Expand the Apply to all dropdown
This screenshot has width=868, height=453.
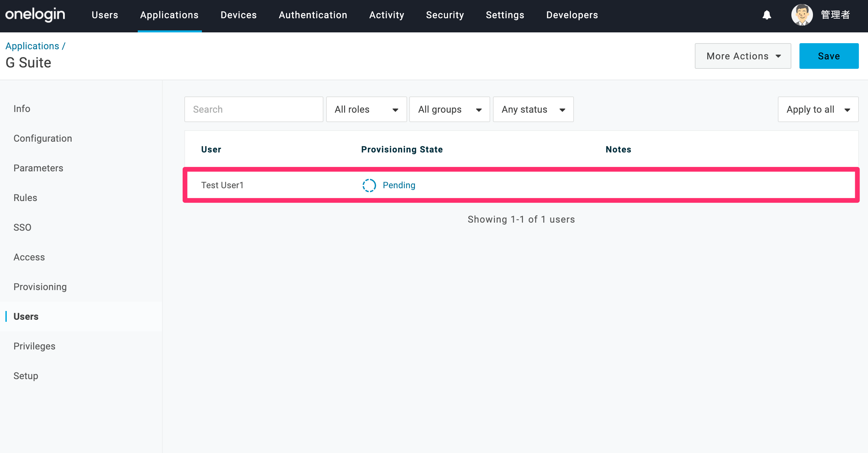coord(818,109)
